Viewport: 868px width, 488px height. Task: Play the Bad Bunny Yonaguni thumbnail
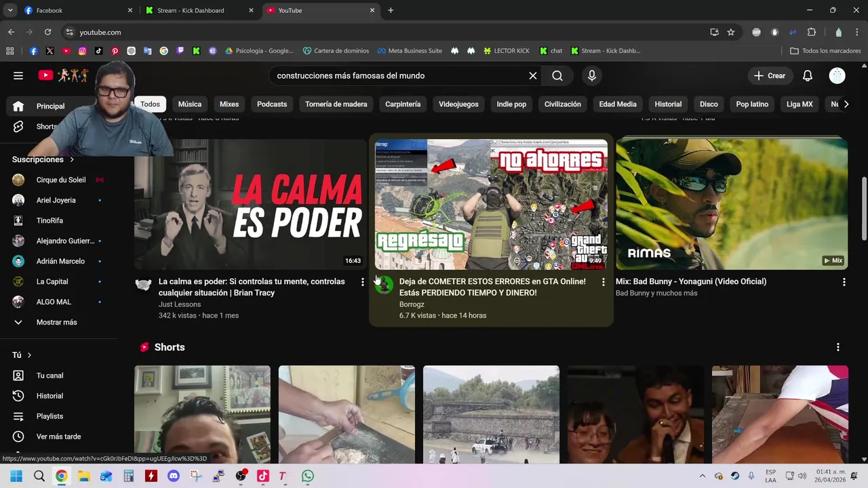732,204
